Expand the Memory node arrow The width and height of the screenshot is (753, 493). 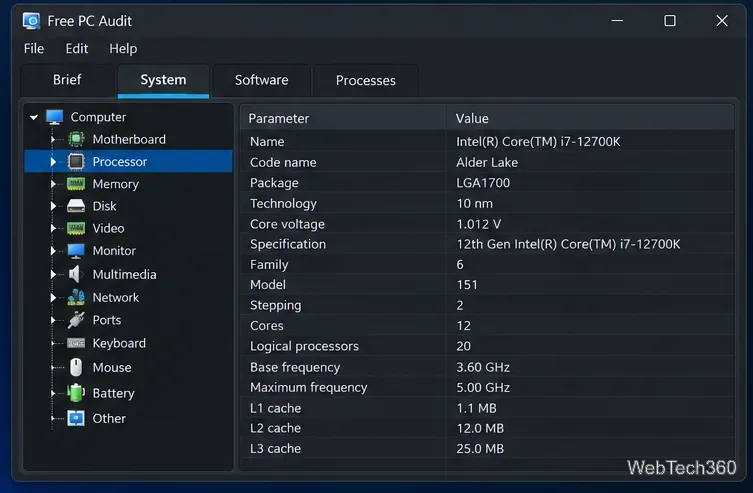53,184
